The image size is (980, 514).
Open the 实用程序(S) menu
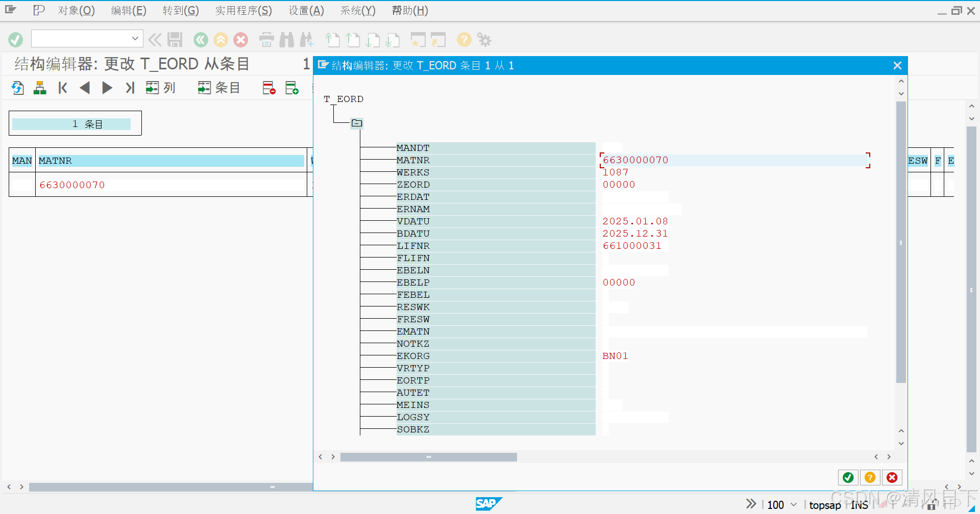pyautogui.click(x=243, y=10)
